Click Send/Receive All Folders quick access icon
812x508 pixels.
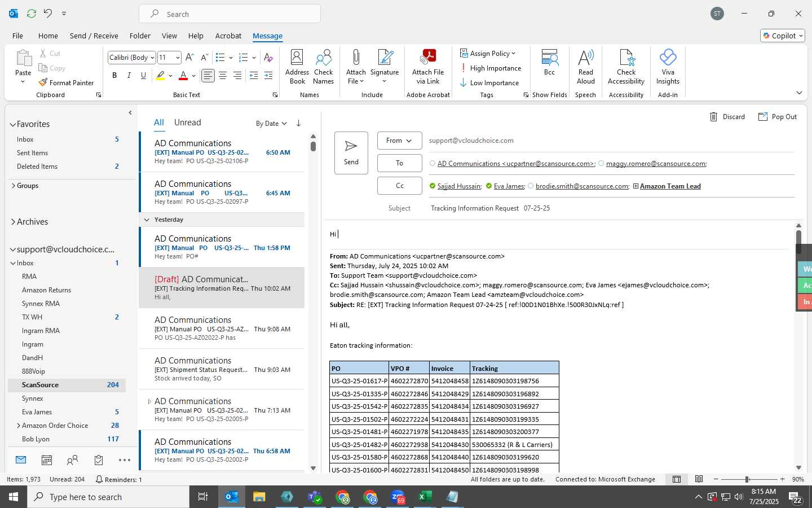pos(32,13)
